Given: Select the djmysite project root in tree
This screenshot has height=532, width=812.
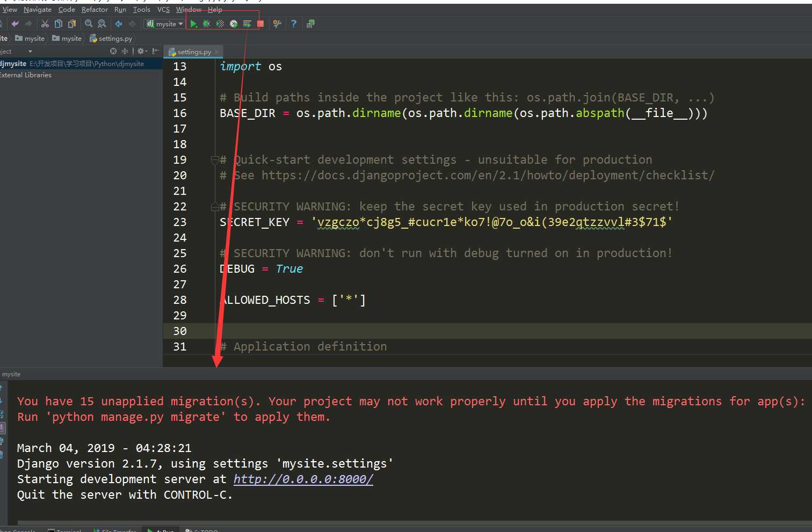Looking at the screenshot, I should click(x=13, y=64).
